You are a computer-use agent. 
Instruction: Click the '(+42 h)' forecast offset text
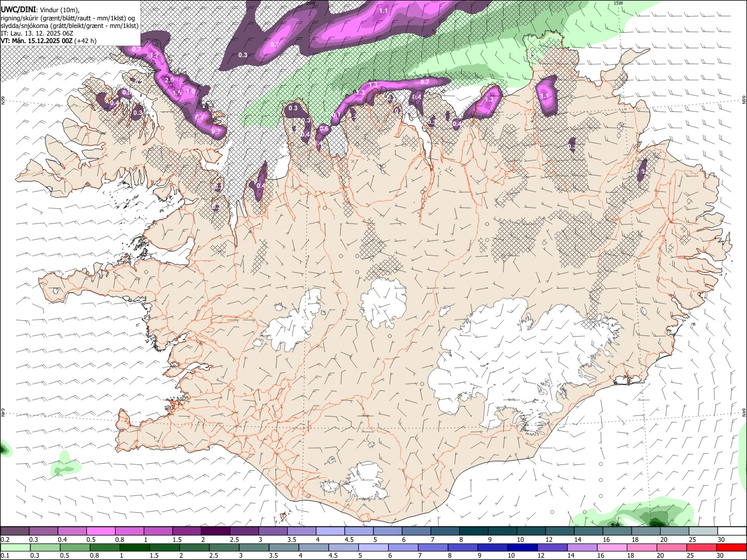86,41
